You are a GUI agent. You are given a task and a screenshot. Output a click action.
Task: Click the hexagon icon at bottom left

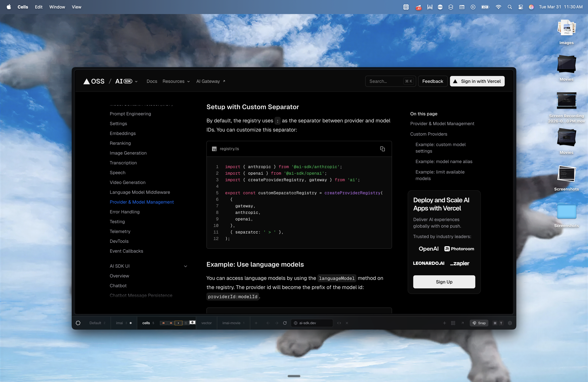pyautogui.click(x=78, y=323)
